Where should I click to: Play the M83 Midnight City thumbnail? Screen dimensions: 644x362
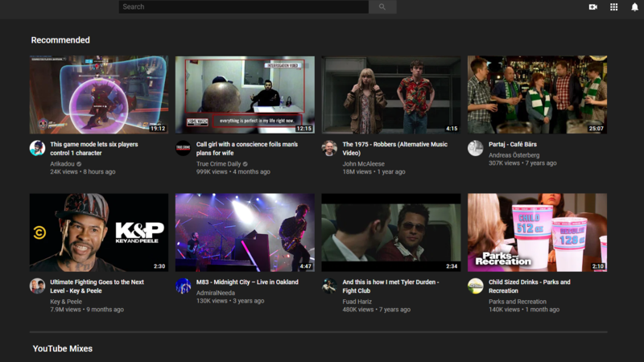(246, 232)
